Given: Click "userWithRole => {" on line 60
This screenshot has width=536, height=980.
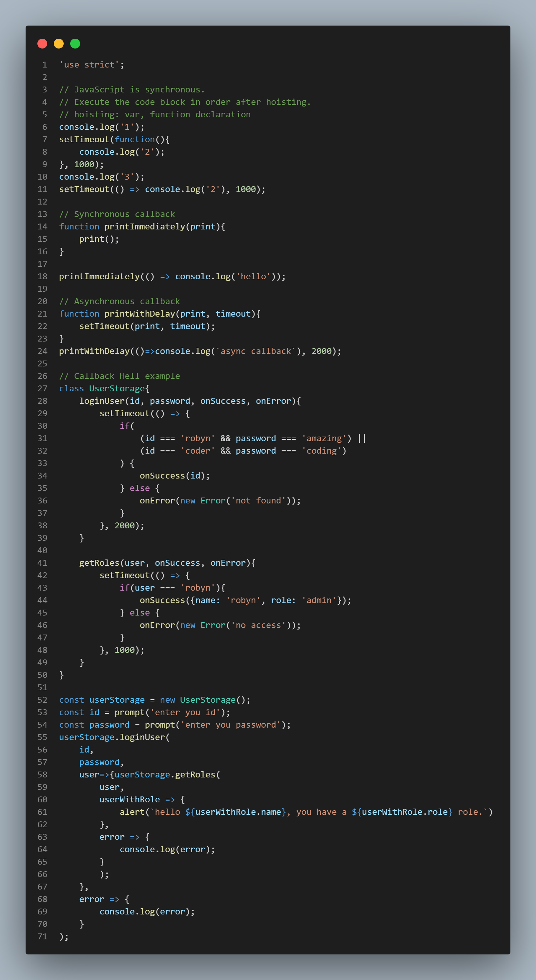Looking at the screenshot, I should 142,800.
